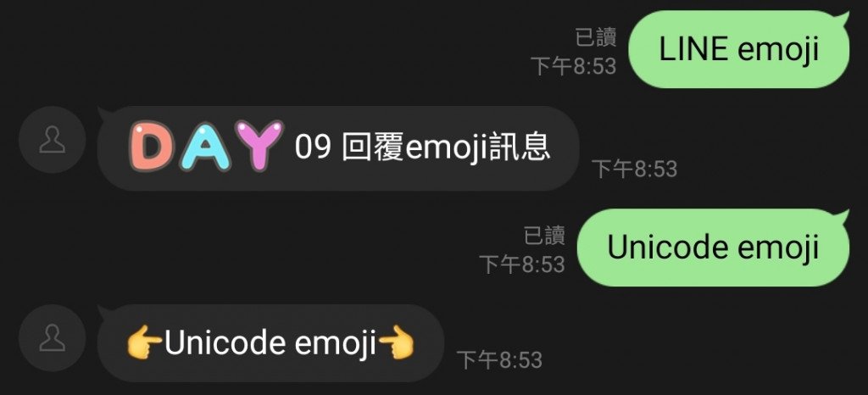The image size is (868, 395).
Task: Click the white Unicode emoji reply text
Action: (x=270, y=343)
